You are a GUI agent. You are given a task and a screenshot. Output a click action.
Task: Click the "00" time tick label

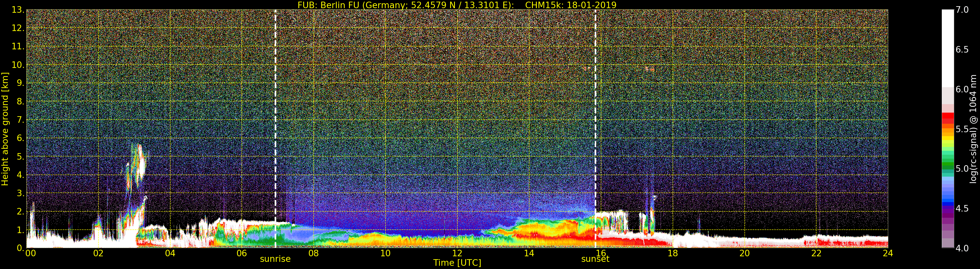click(x=30, y=253)
